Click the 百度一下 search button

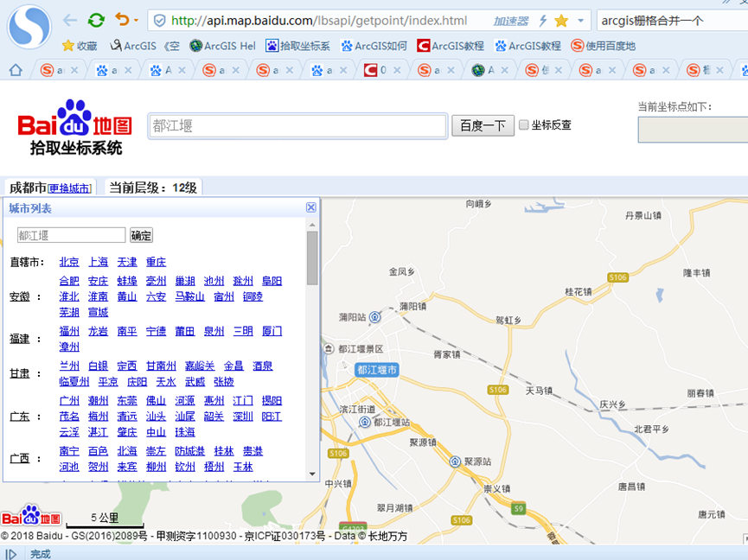coord(483,125)
